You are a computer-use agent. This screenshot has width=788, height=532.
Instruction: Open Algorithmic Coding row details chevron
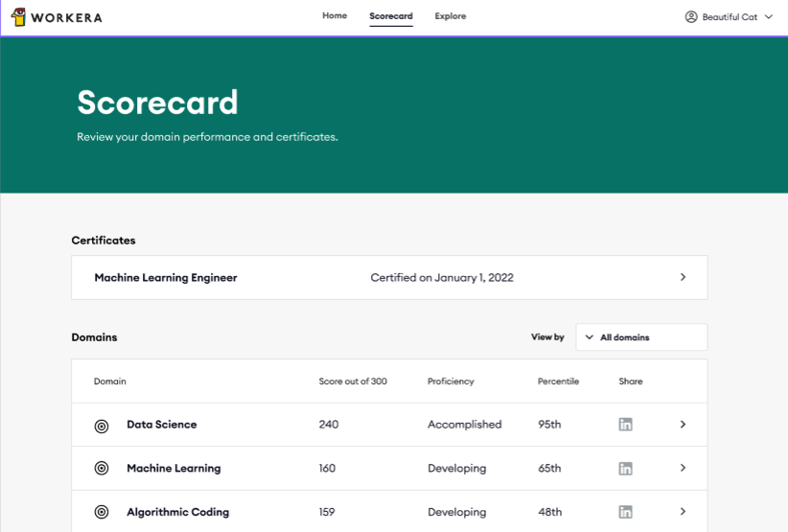683,512
